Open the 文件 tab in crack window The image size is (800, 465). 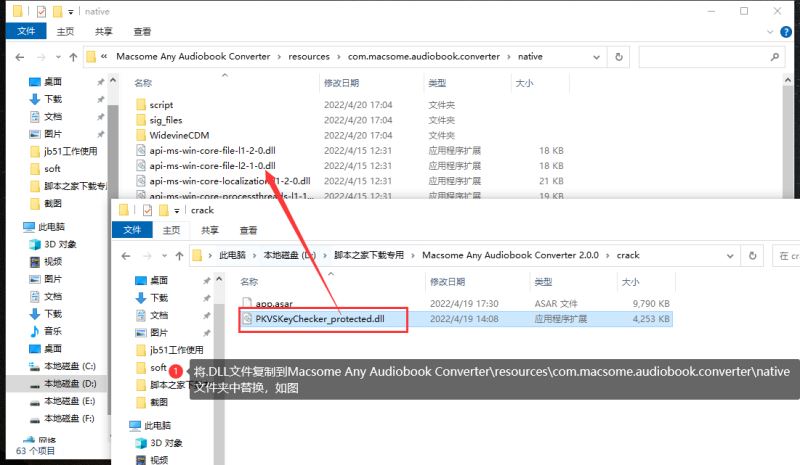(132, 230)
